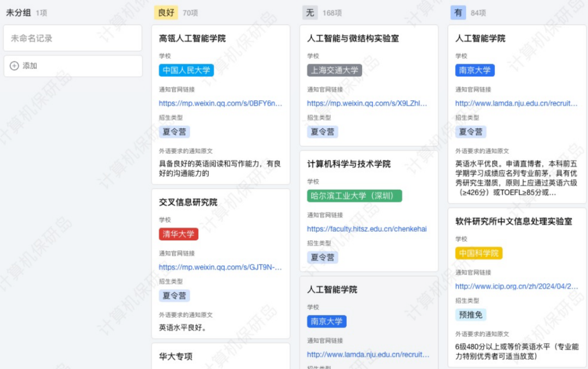Click the plus icon beside 添加
588x369 pixels.
(14, 66)
